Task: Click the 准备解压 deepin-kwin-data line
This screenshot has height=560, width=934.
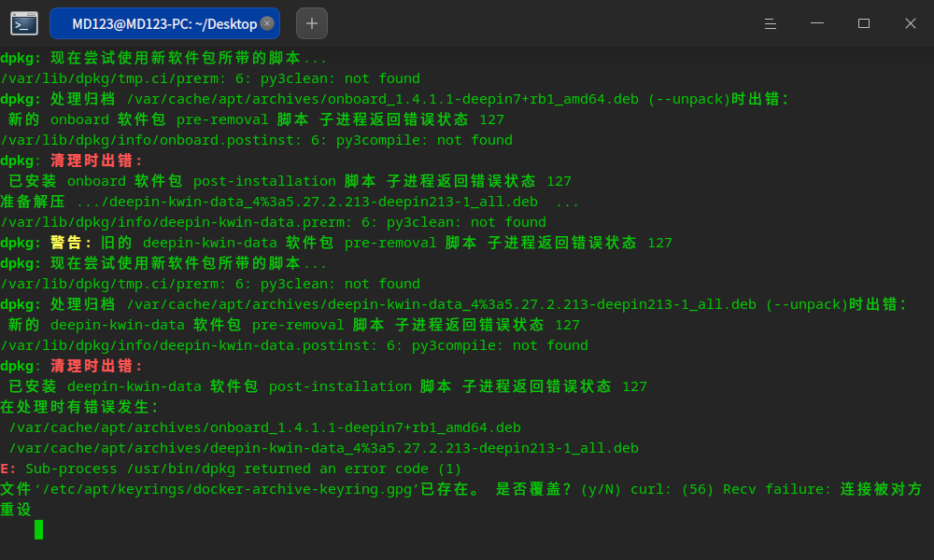Action: (x=289, y=202)
